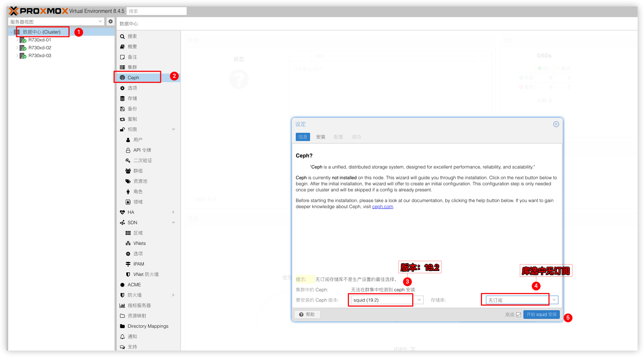The width and height of the screenshot is (644, 357).
Task: Click the SDN network icon
Action: point(122,223)
